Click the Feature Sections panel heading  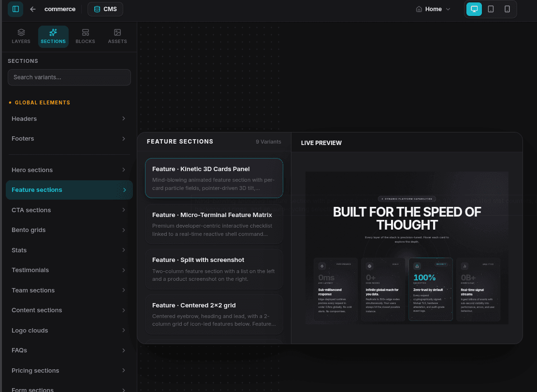180,142
